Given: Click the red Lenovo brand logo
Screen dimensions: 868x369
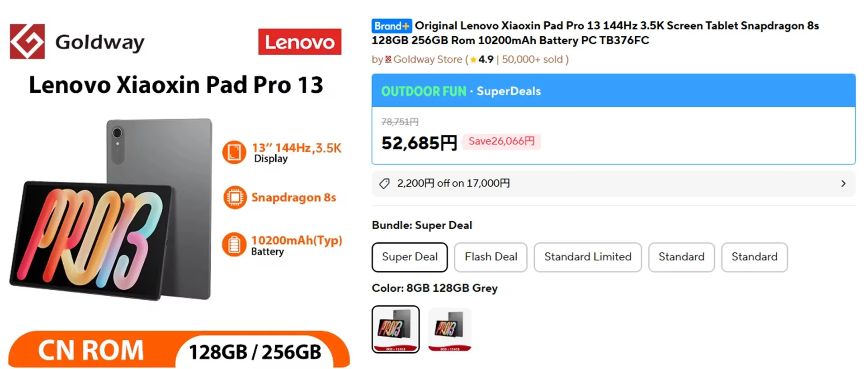Looking at the screenshot, I should (x=299, y=42).
